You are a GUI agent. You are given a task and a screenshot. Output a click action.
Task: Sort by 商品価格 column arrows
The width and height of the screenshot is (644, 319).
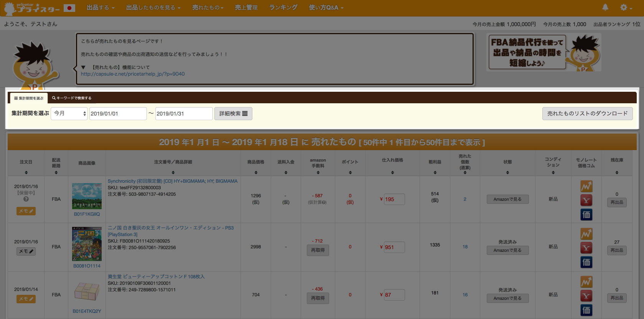tap(256, 173)
